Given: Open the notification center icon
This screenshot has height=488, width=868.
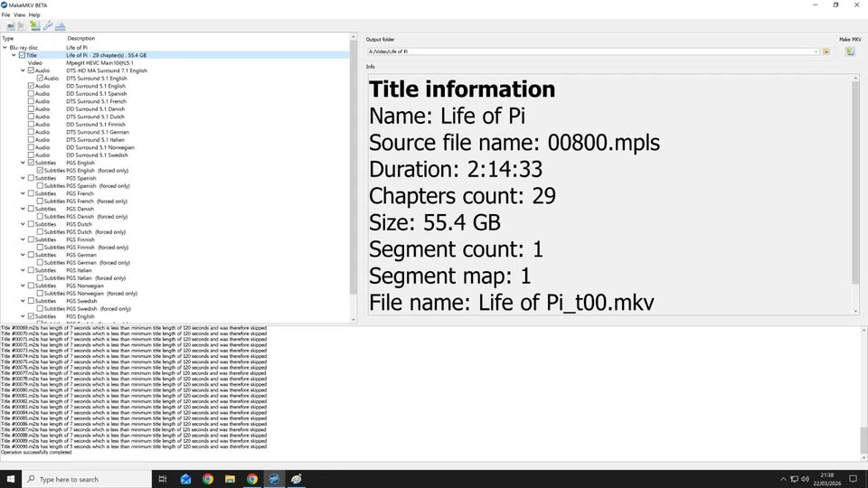Looking at the screenshot, I should click(x=853, y=479).
